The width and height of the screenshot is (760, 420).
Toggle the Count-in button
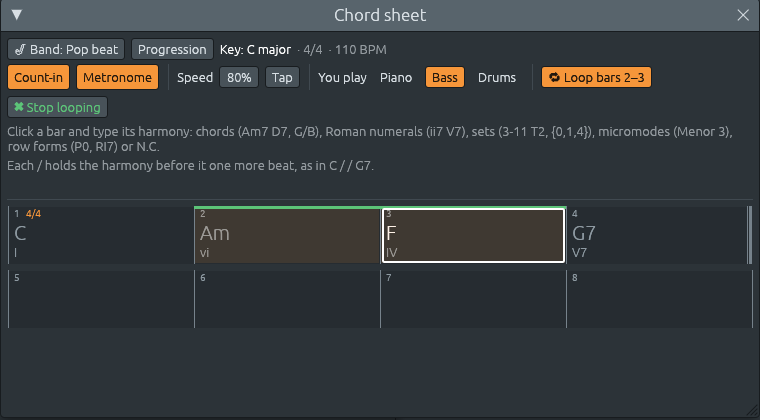pos(38,78)
